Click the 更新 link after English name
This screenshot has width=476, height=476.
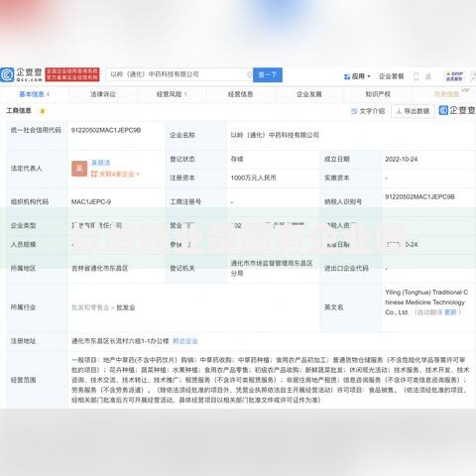(x=450, y=312)
